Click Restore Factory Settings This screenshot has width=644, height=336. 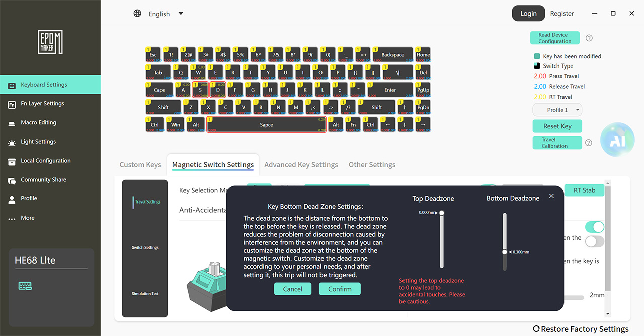tap(581, 329)
